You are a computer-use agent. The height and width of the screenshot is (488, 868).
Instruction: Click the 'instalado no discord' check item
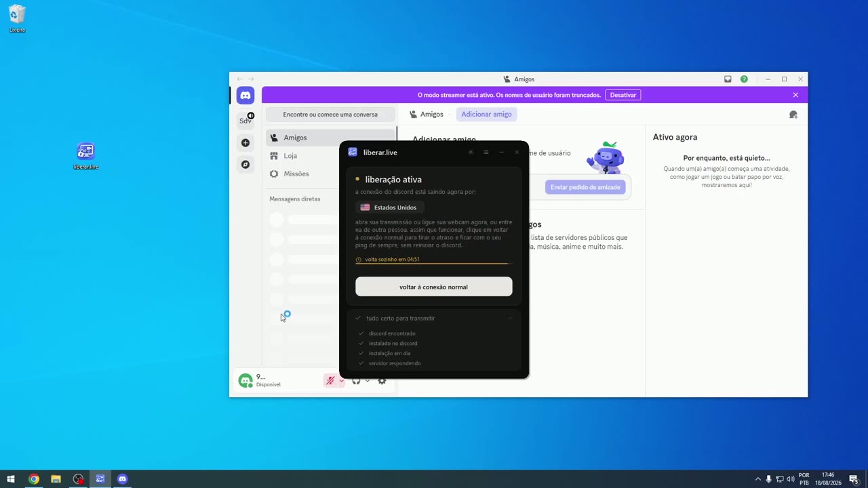point(393,344)
